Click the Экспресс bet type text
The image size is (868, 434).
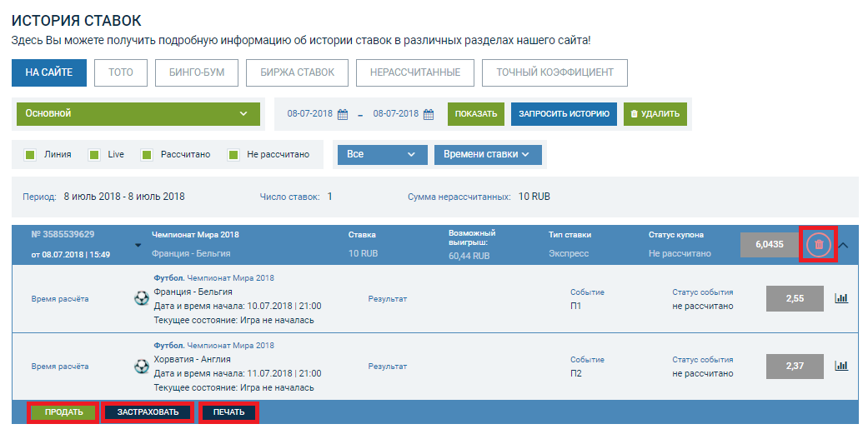(569, 254)
